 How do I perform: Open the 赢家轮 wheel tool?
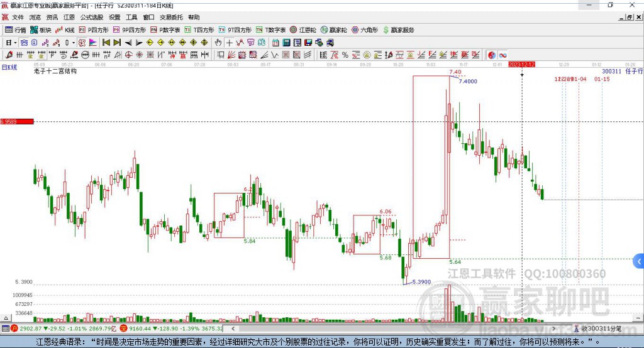334,30
